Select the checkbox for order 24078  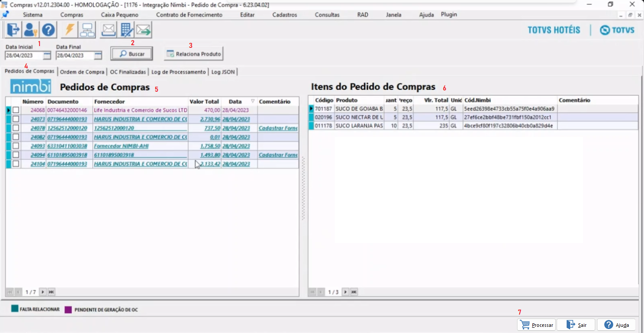click(x=16, y=128)
